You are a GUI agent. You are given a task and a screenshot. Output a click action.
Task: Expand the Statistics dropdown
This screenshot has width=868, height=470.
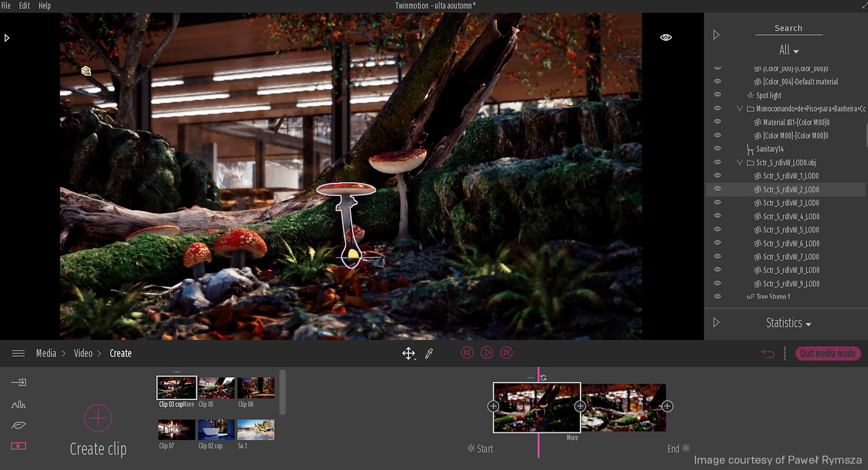click(789, 323)
